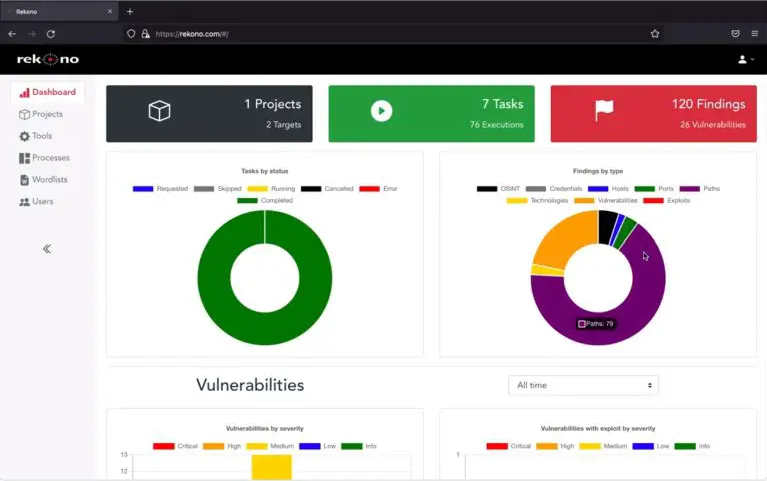Click the rekono.com address bar
The height and width of the screenshot is (481, 767).
pyautogui.click(x=391, y=34)
